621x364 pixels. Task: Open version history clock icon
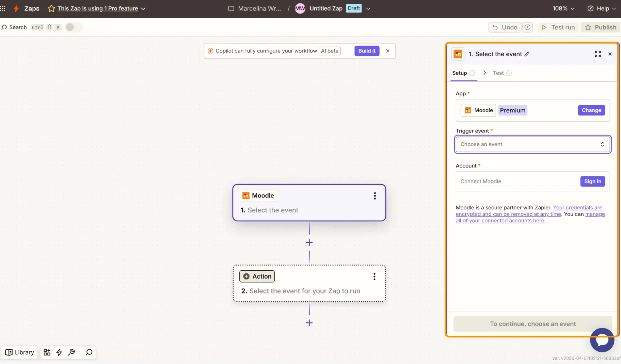tap(527, 27)
